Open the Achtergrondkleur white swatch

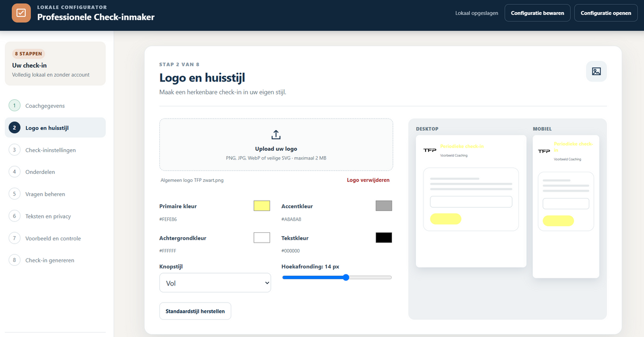[262, 238]
